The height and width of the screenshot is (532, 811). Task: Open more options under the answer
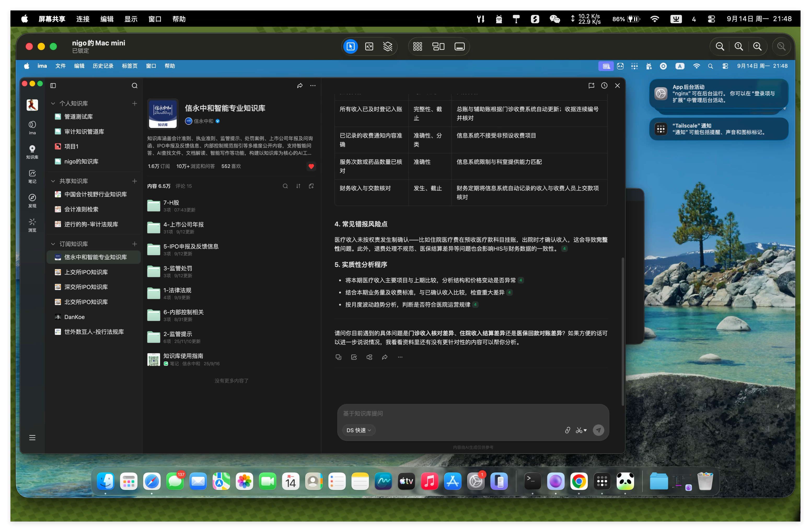pos(400,357)
